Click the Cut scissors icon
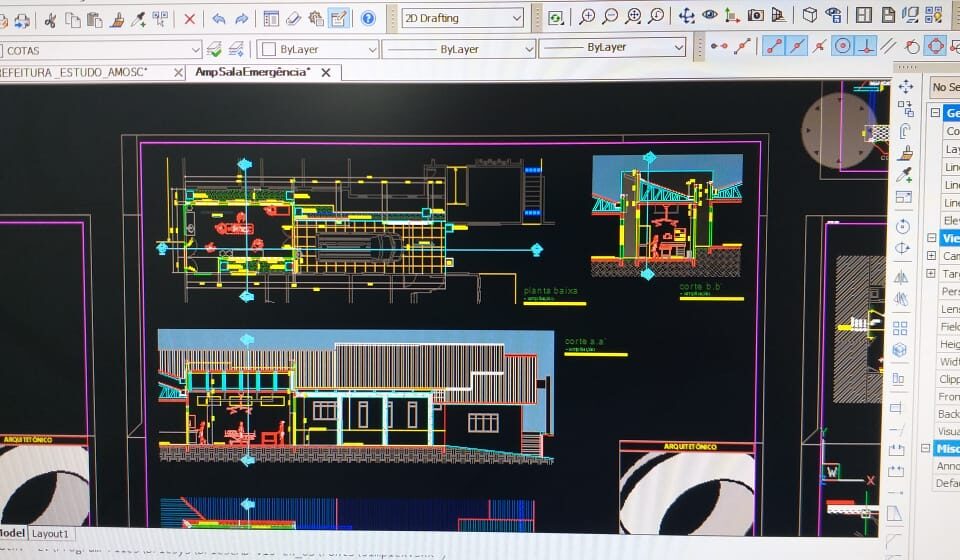 coord(50,19)
